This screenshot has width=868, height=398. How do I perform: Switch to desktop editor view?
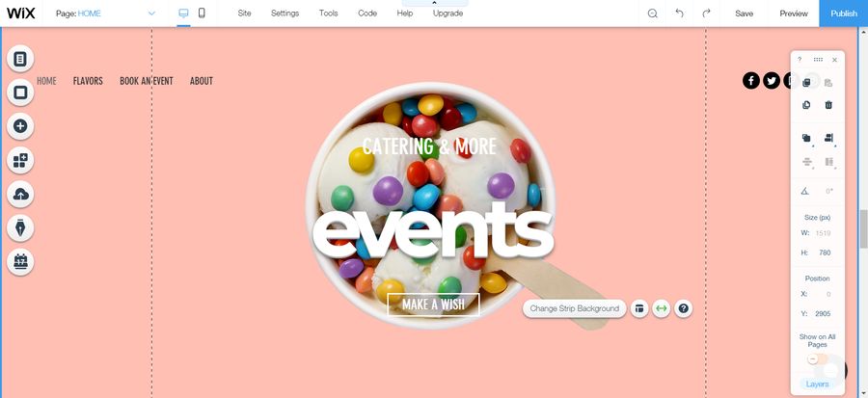pos(183,13)
